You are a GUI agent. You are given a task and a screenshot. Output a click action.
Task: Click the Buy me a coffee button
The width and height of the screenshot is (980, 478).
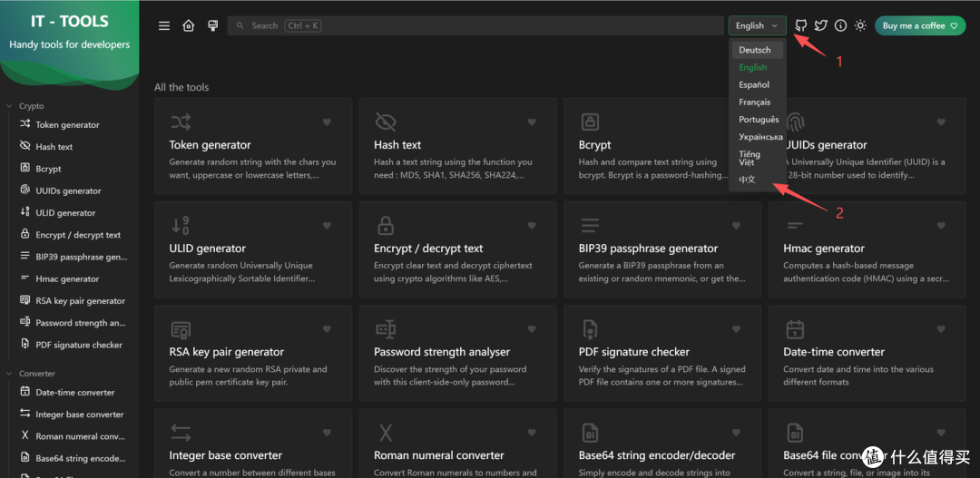pyautogui.click(x=920, y=25)
